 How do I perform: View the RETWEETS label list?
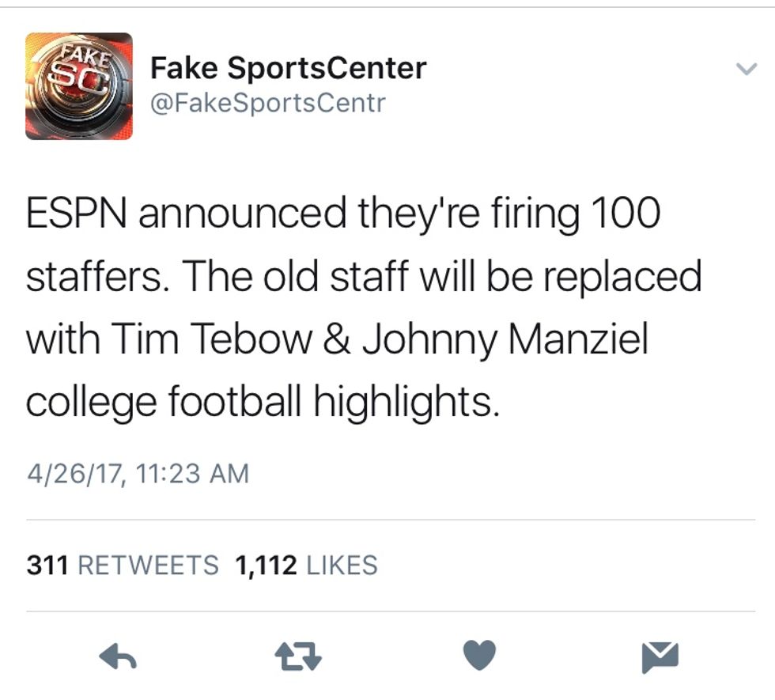click(149, 565)
